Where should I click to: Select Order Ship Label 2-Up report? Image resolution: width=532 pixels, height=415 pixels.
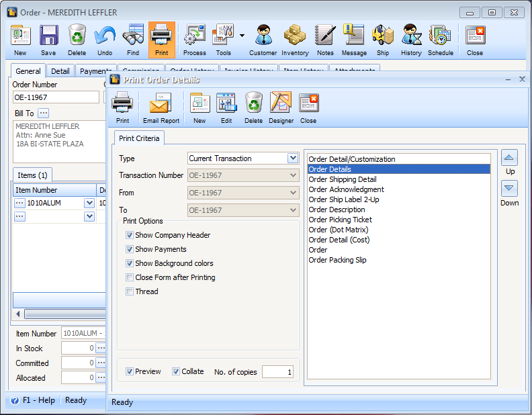398,199
